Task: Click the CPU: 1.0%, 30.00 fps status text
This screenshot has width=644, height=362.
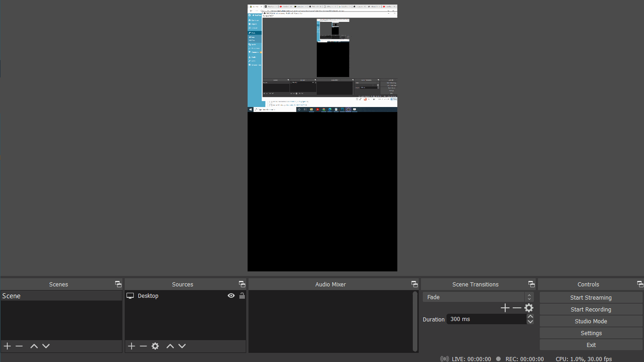Action: pyautogui.click(x=584, y=359)
